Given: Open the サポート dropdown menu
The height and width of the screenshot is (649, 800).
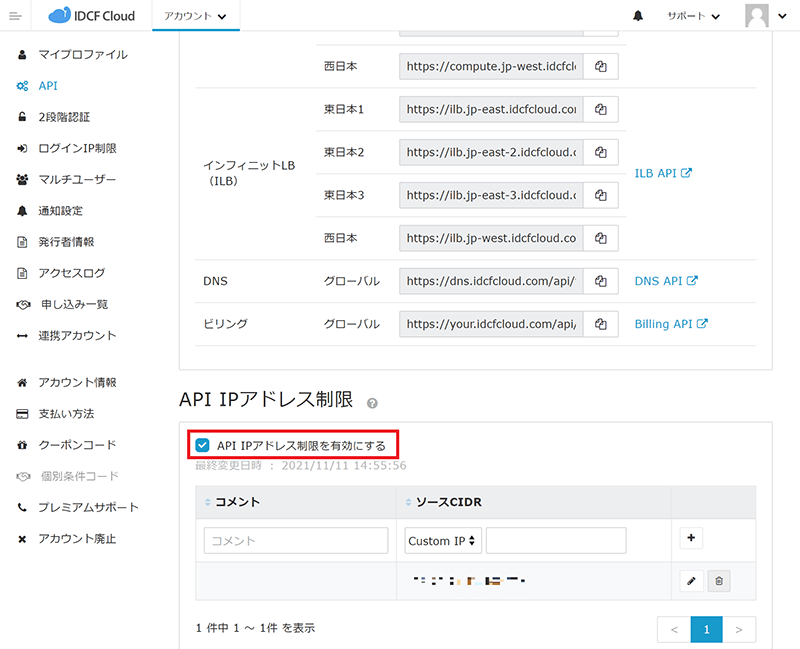Looking at the screenshot, I should point(694,16).
